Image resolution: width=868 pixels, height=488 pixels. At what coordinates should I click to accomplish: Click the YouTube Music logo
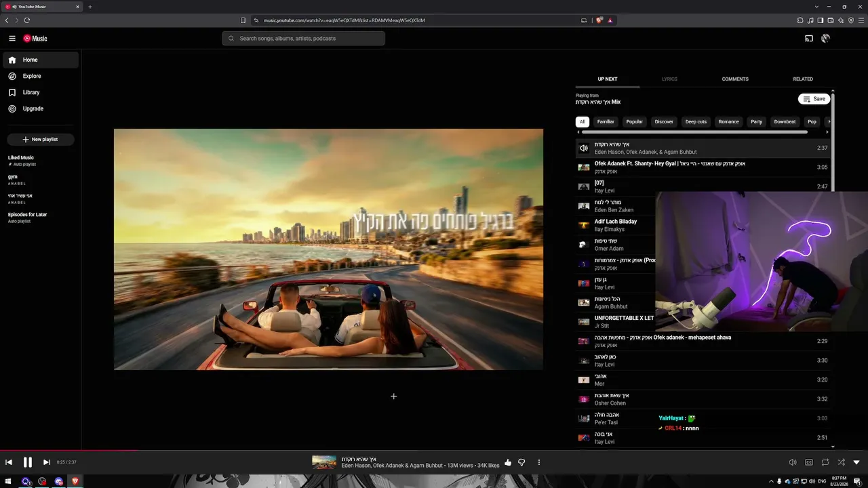coord(35,39)
